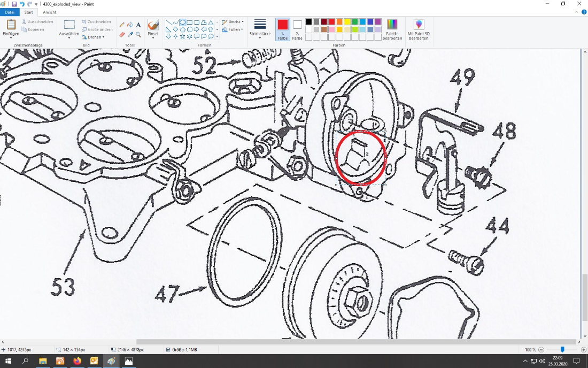This screenshot has width=588, height=368.
Task: Switch to the Start ribbon tab
Action: (29, 12)
